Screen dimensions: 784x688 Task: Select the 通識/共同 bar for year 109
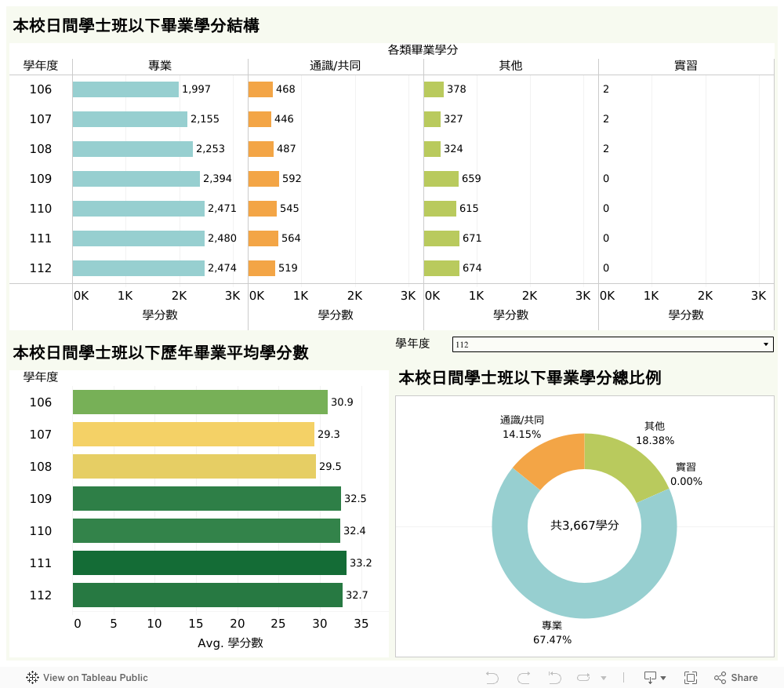pos(263,179)
